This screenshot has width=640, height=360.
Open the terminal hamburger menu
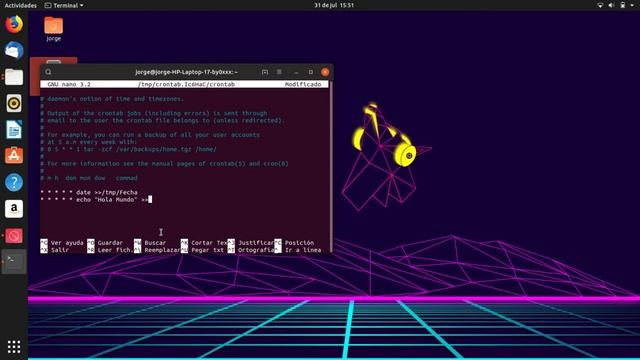[279, 72]
